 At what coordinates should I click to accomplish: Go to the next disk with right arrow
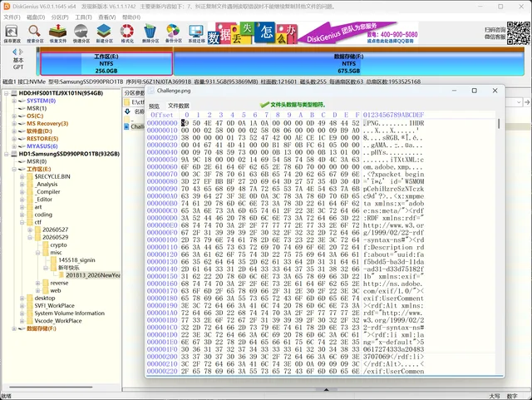21,52
